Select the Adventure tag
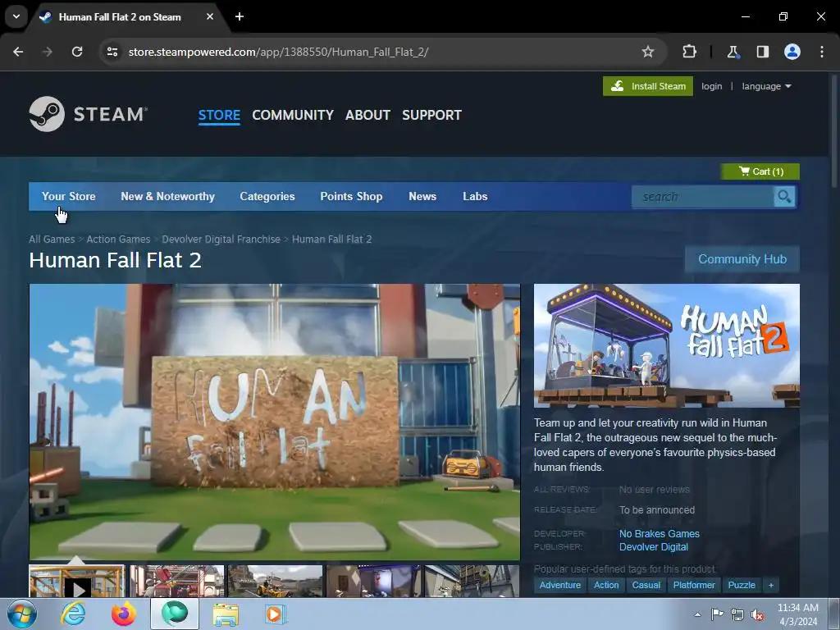The height and width of the screenshot is (630, 840). 559,585
